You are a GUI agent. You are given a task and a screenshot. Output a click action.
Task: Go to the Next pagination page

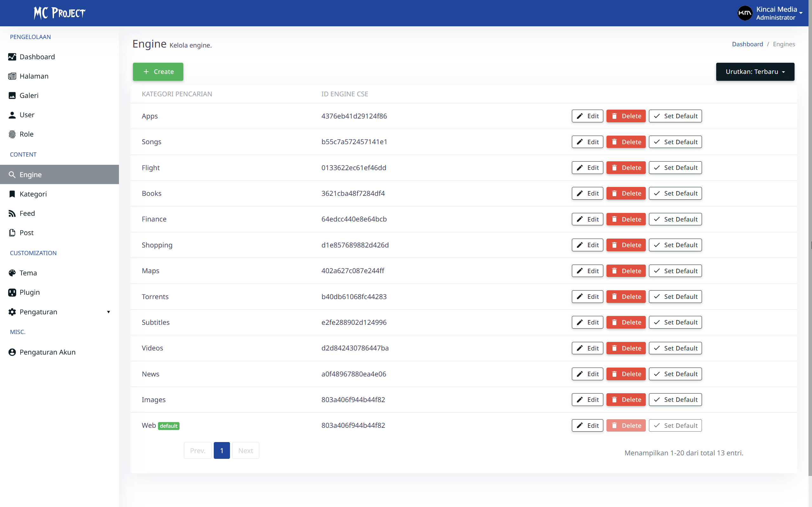point(245,450)
